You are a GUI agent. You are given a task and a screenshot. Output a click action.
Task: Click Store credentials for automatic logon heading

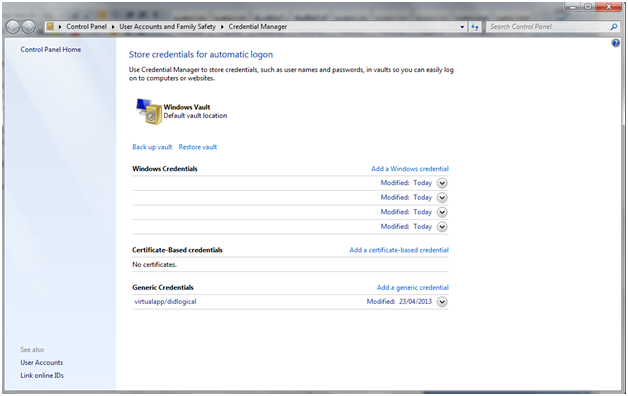pyautogui.click(x=201, y=54)
